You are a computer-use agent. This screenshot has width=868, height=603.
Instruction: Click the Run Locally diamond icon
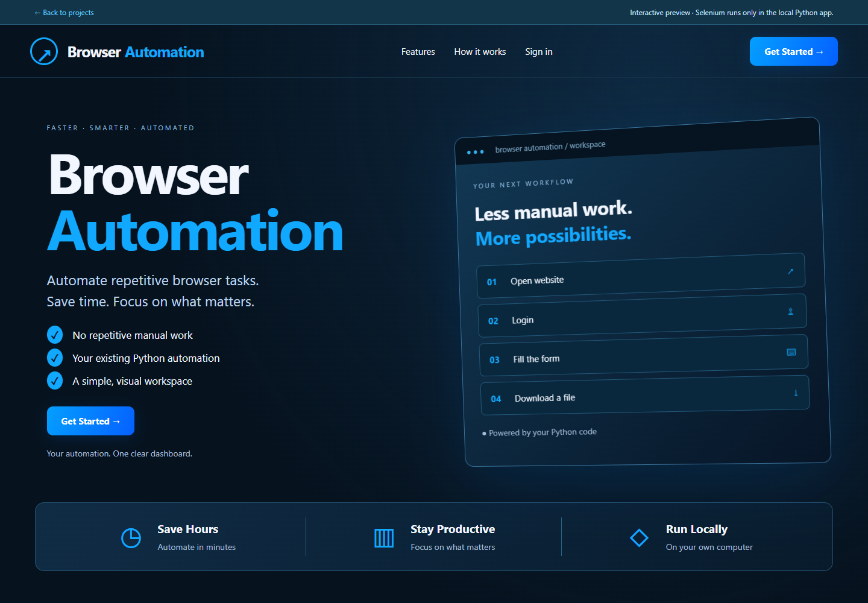point(639,537)
